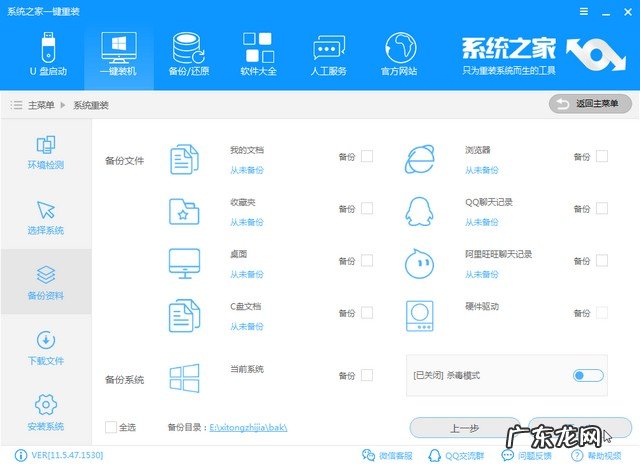Go to 备份资料 step
Screen dimensions: 640x466
(x=46, y=283)
